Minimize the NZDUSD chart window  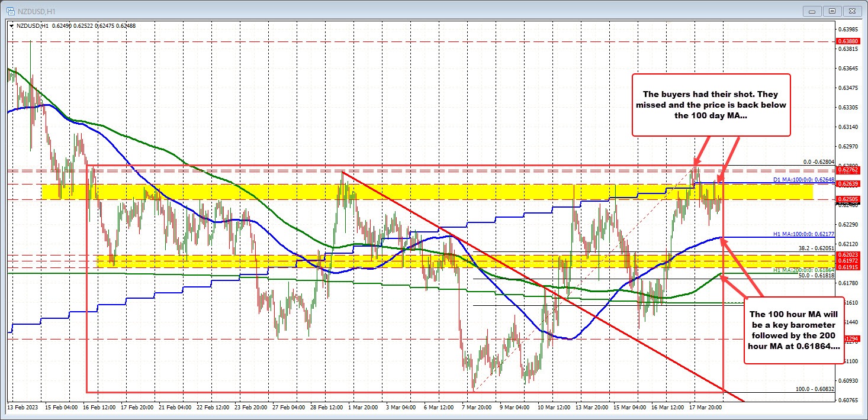point(811,11)
